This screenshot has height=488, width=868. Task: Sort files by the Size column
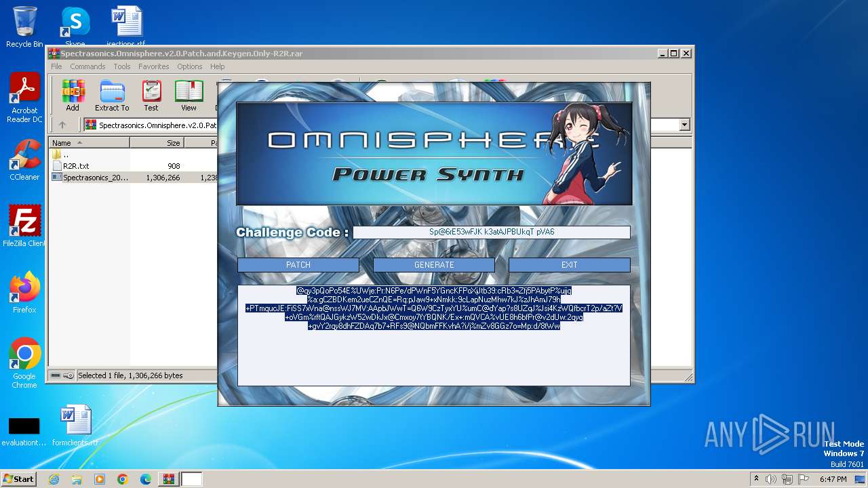[x=157, y=143]
